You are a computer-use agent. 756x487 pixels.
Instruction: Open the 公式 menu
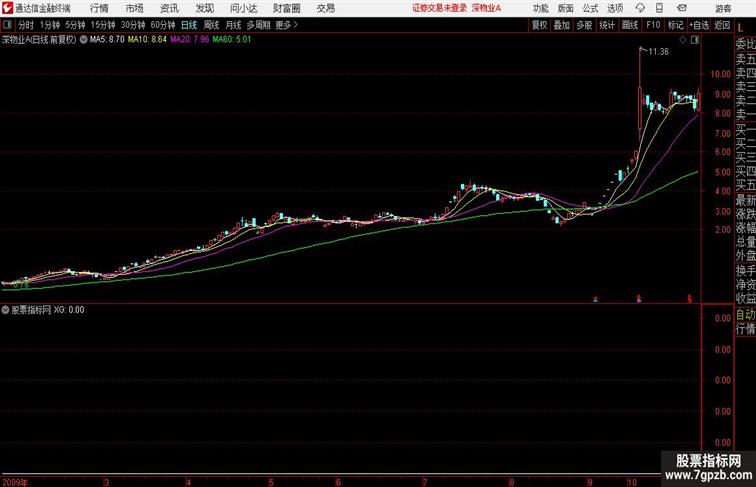pyautogui.click(x=590, y=8)
